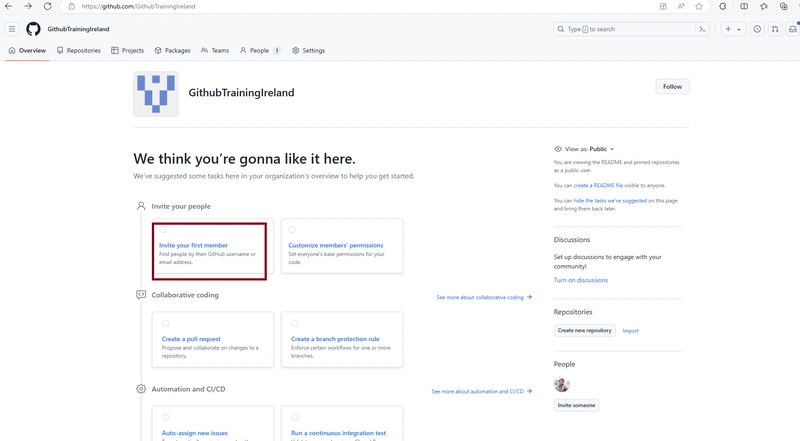Refresh the page with the browser reload button

(x=47, y=6)
